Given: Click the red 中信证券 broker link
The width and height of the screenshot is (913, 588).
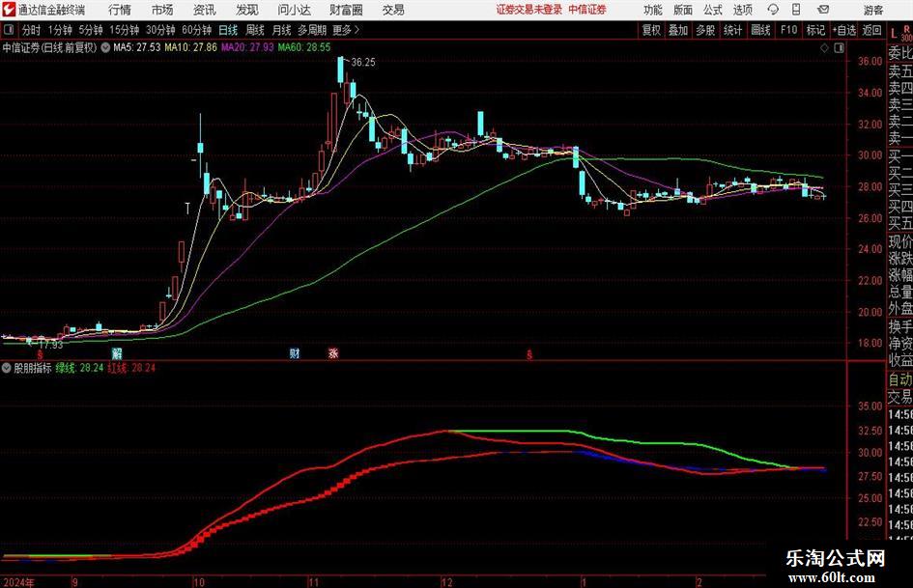Looking at the screenshot, I should tap(587, 10).
